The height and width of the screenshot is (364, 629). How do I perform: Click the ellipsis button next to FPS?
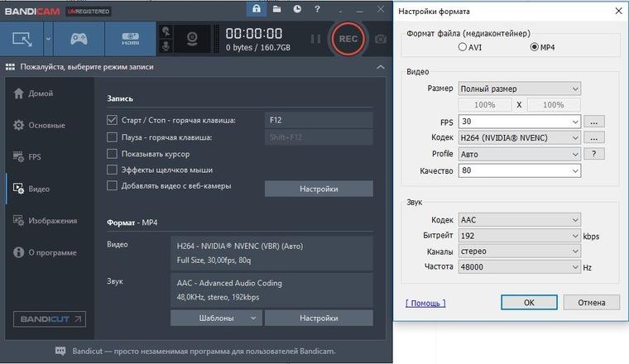[x=593, y=122]
